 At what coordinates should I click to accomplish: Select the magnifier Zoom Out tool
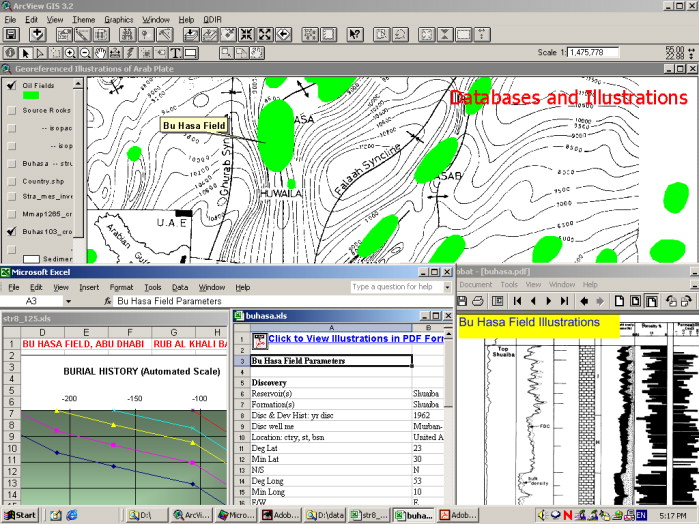click(x=85, y=53)
